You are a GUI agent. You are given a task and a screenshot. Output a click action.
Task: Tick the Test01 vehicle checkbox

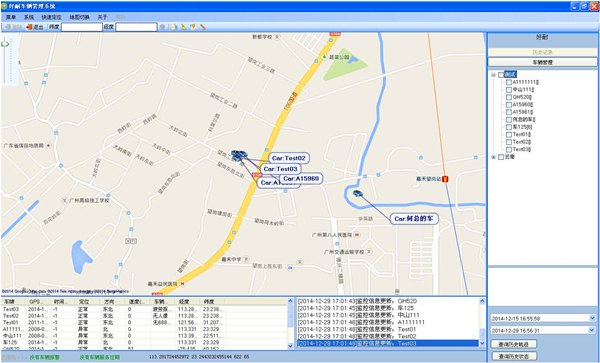509,135
